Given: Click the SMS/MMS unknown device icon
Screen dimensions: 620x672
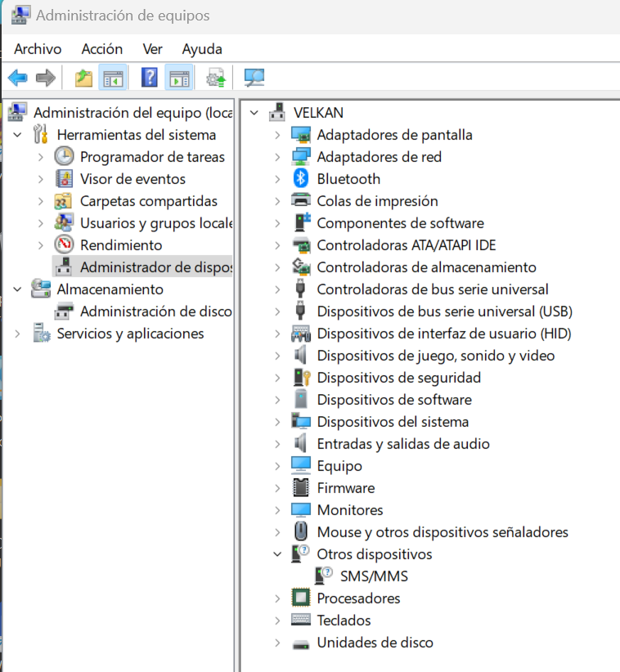Looking at the screenshot, I should point(324,576).
